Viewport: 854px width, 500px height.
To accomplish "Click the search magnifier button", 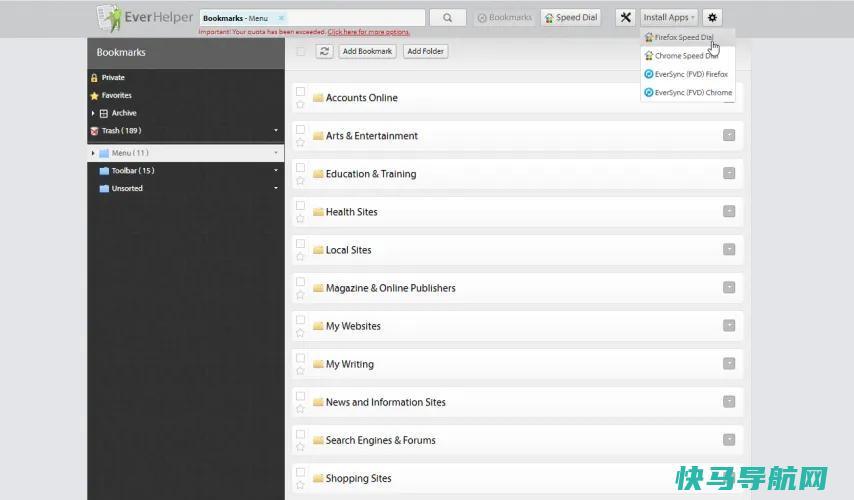I will tap(447, 17).
